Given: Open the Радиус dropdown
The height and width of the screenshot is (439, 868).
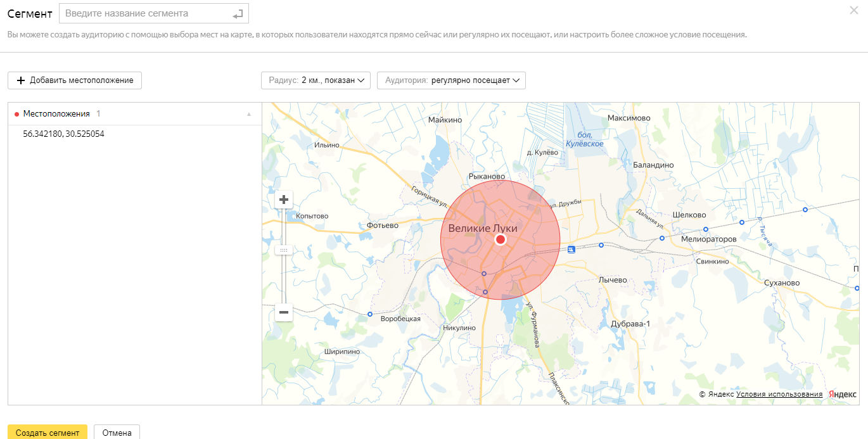Looking at the screenshot, I should coord(316,80).
